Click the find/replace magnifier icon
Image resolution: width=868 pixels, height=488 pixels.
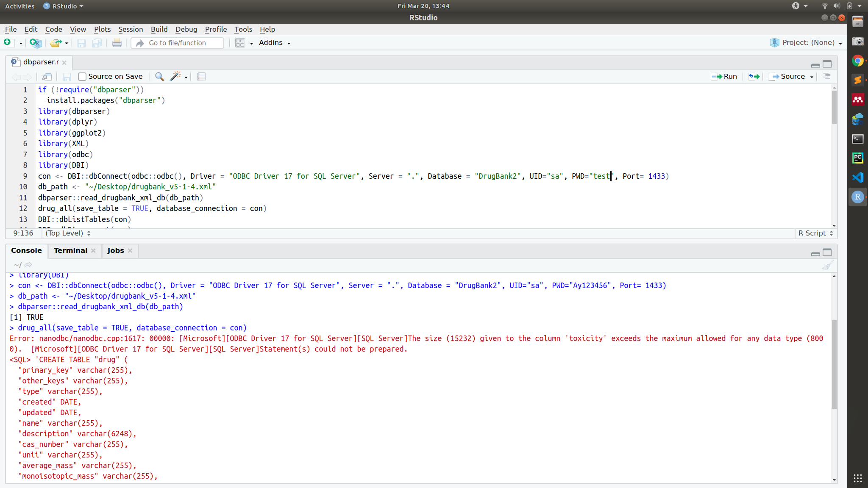pos(159,77)
